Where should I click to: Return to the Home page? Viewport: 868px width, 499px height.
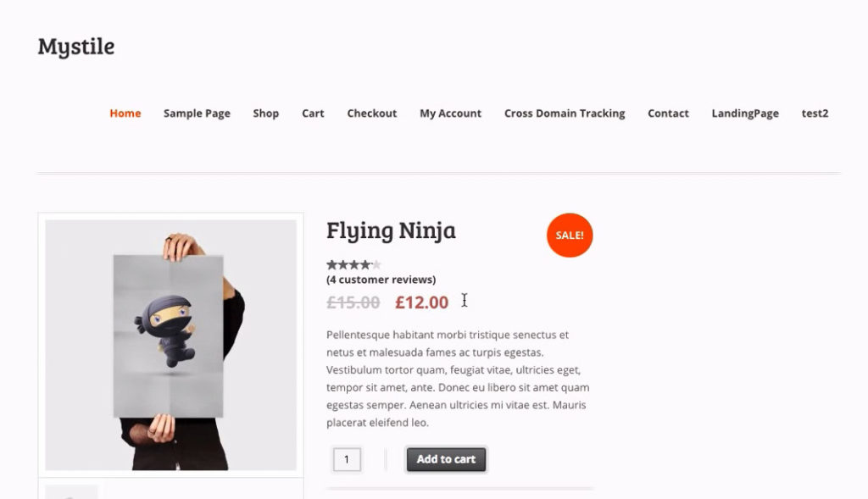click(x=125, y=113)
